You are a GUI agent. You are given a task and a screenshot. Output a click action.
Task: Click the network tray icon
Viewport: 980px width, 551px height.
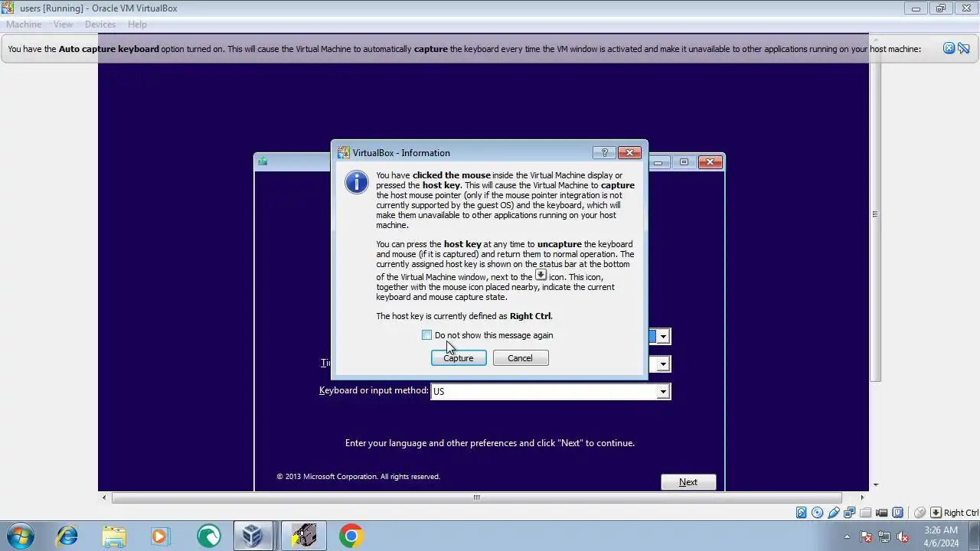[x=884, y=536]
